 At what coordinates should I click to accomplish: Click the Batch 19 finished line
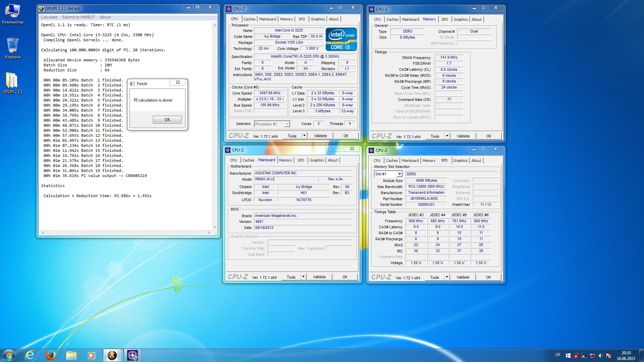click(x=83, y=171)
